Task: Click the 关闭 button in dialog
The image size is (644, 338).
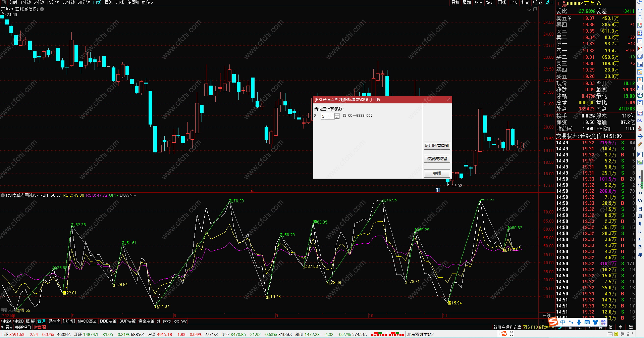Action: point(437,174)
